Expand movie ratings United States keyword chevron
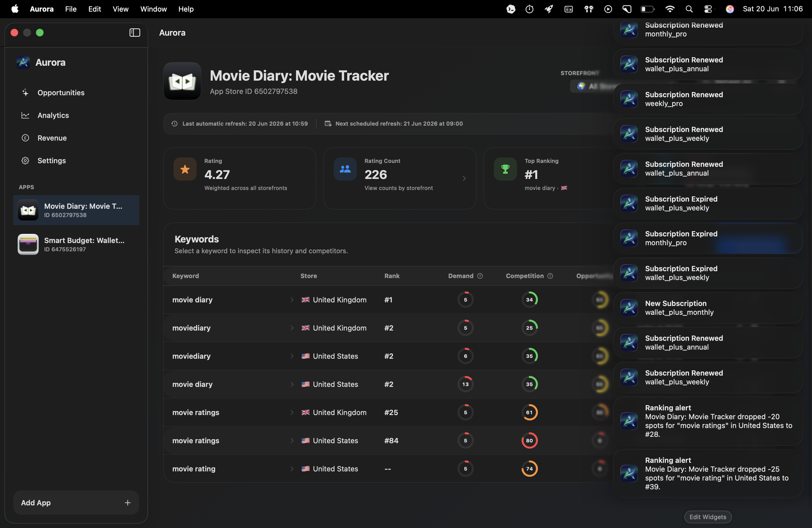812x528 pixels. pyautogui.click(x=292, y=440)
